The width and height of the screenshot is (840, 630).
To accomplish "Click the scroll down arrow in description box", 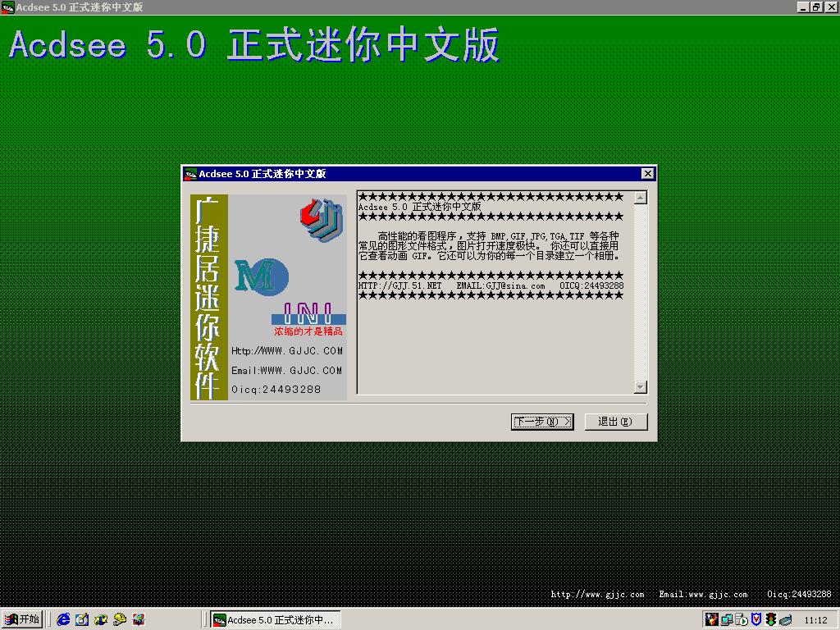I will 640,387.
